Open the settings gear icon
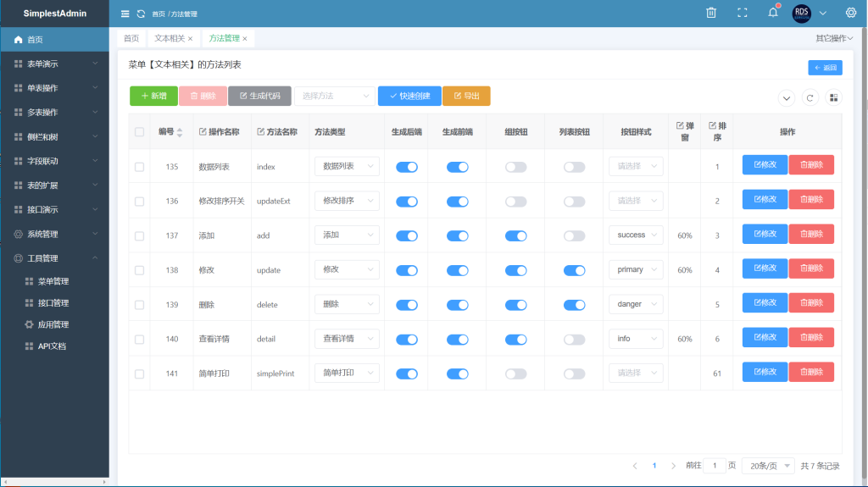 tap(851, 13)
